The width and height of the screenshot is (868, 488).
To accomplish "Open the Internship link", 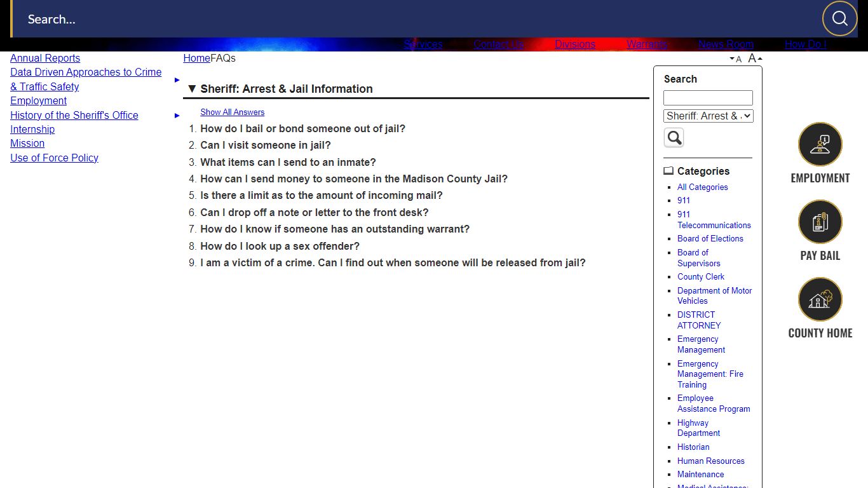I will click(32, 130).
